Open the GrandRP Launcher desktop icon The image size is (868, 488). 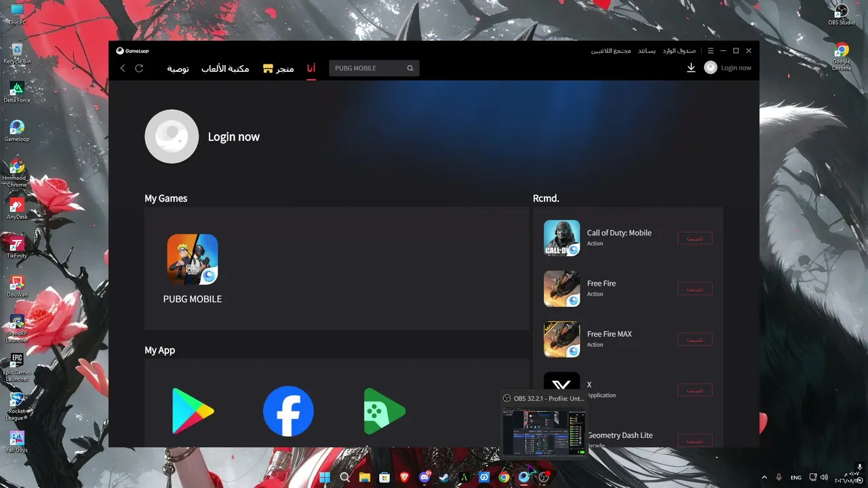pos(17,329)
